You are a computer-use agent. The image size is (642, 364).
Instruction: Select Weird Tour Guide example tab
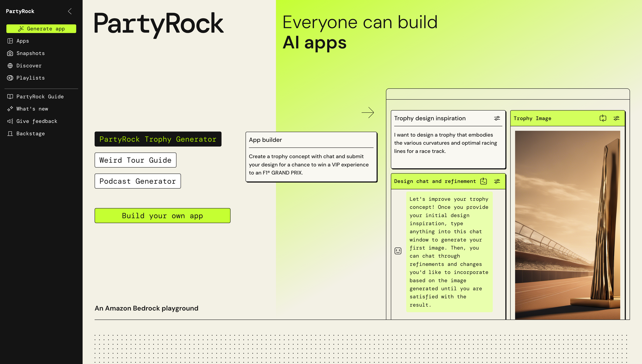pyautogui.click(x=135, y=160)
